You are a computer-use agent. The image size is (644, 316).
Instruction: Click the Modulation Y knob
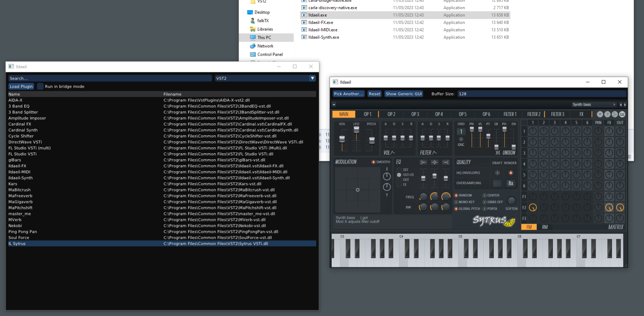387,187
